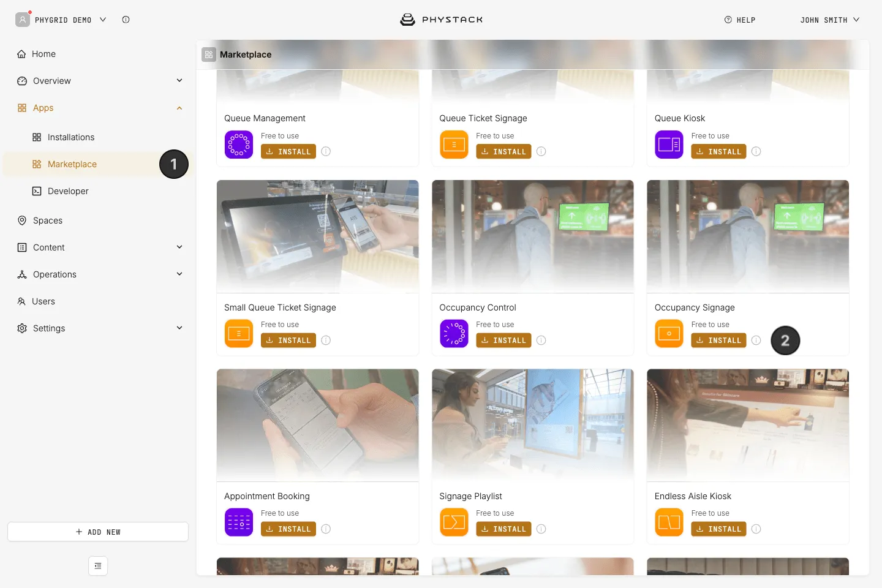Image resolution: width=882 pixels, height=588 pixels.
Task: Open Help from the top bar
Action: [740, 20]
